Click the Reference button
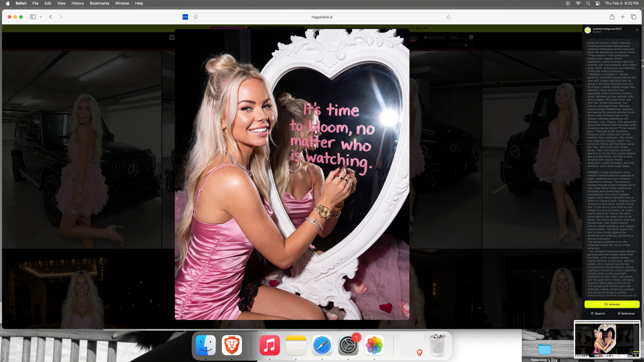This screenshot has height=362, width=644. point(626,313)
